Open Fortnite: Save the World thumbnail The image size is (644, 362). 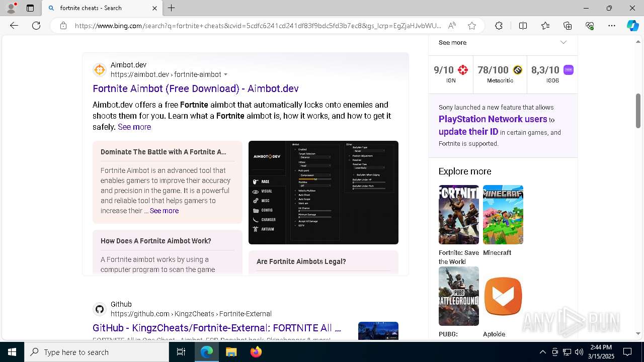pyautogui.click(x=459, y=215)
